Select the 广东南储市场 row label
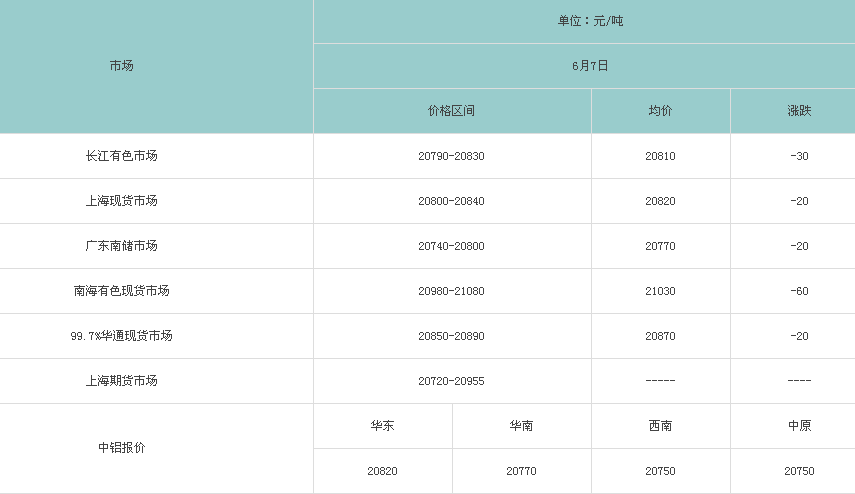 tap(121, 246)
